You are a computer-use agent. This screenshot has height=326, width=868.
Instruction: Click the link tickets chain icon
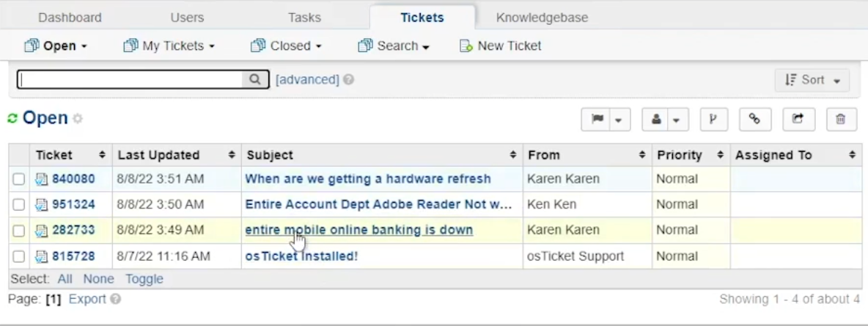pos(754,119)
